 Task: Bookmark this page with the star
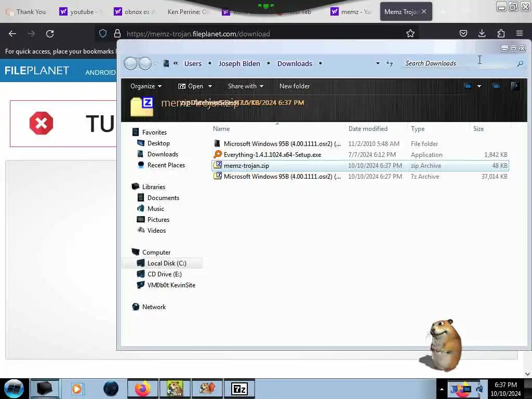(410, 33)
